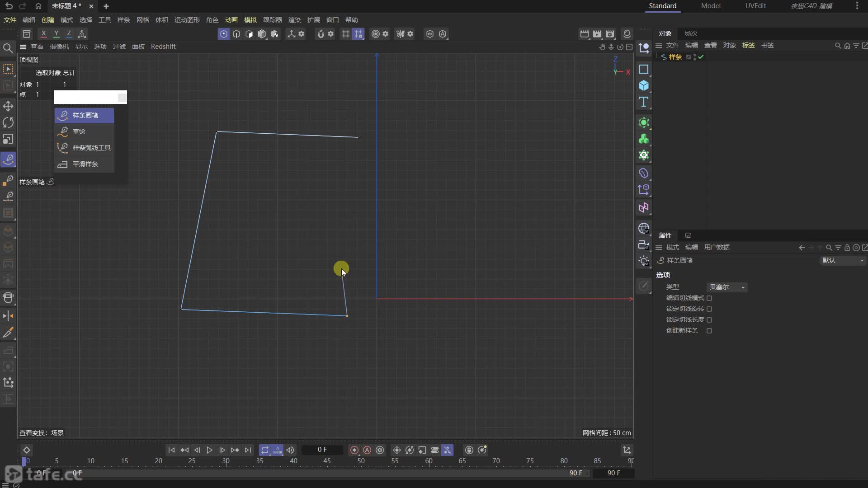868x488 pixels.
Task: Click the keyframe diamond icon left of timeline
Action: pyautogui.click(x=27, y=450)
